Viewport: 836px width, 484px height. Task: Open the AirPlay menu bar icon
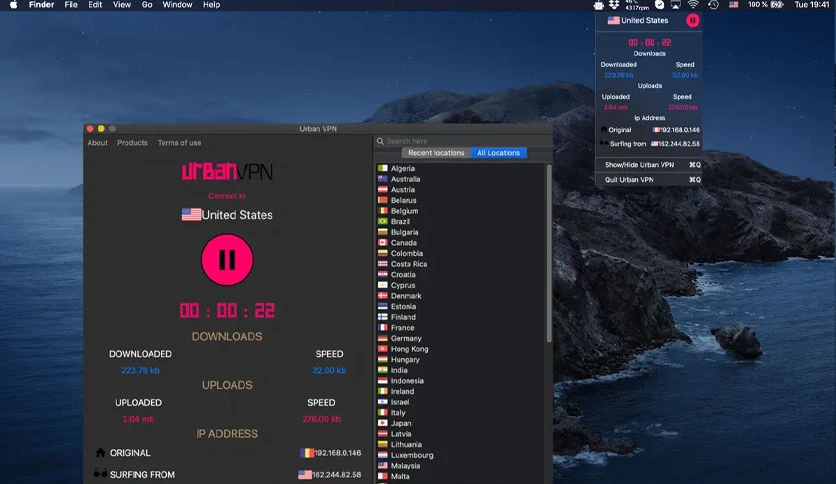(676, 5)
